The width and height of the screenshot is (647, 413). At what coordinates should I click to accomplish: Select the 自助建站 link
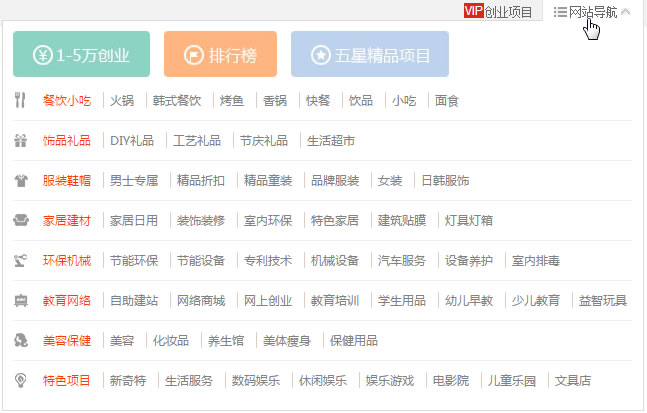coord(134,300)
